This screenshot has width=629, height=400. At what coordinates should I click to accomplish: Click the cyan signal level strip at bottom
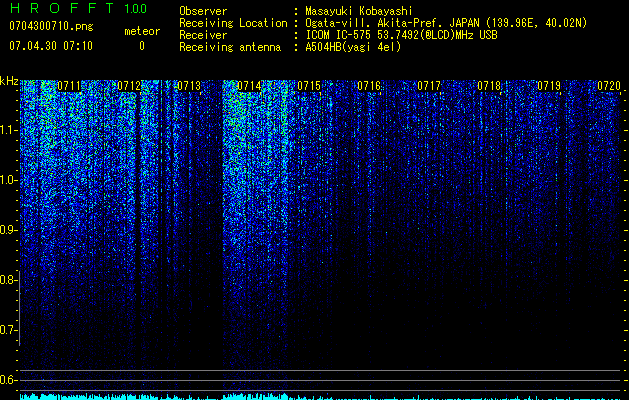pos(320,396)
